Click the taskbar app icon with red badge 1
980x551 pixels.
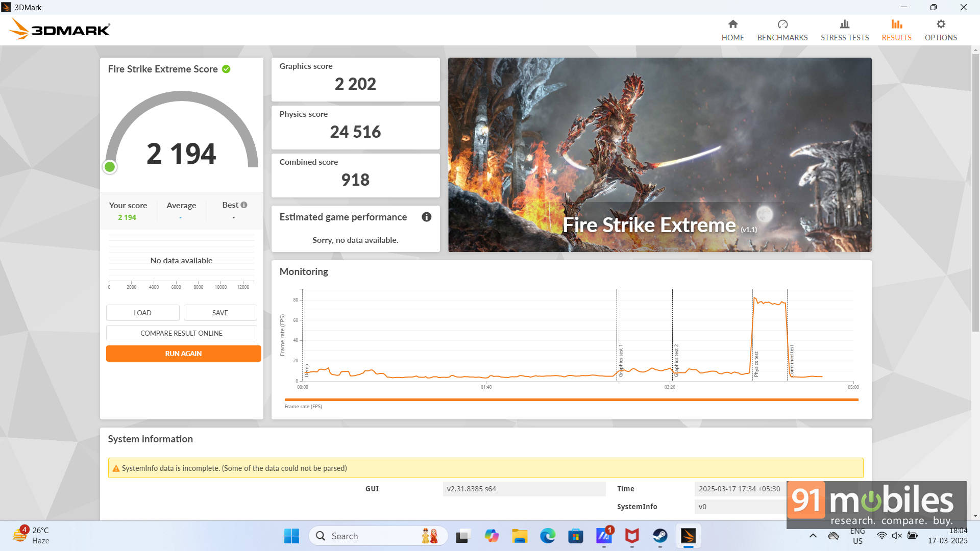pyautogui.click(x=604, y=536)
